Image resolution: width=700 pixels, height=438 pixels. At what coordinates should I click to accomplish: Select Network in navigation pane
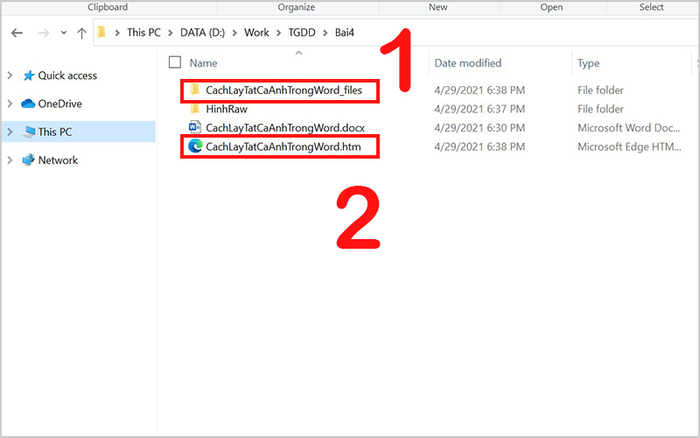(58, 160)
